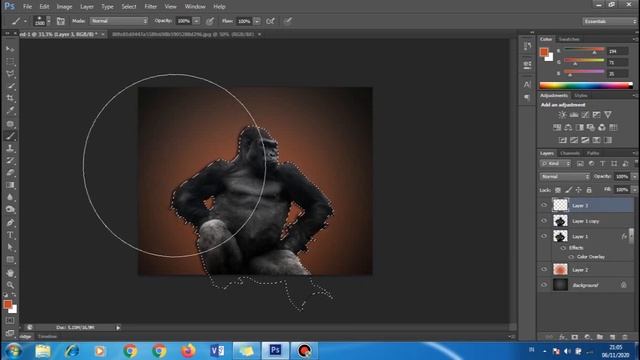Click the R channel slider
Image resolution: width=640 pixels, height=360 pixels.
point(584,51)
